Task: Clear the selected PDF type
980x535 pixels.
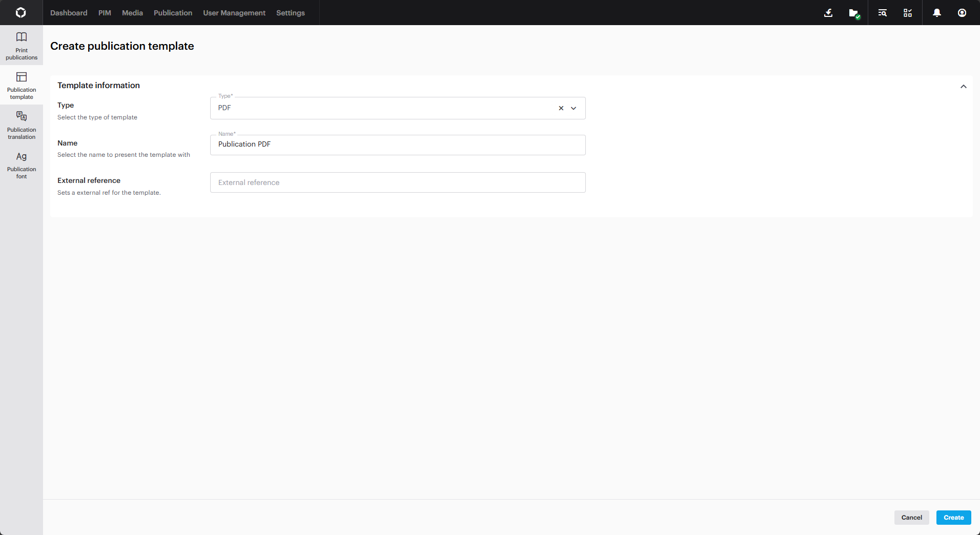Action: pos(561,108)
